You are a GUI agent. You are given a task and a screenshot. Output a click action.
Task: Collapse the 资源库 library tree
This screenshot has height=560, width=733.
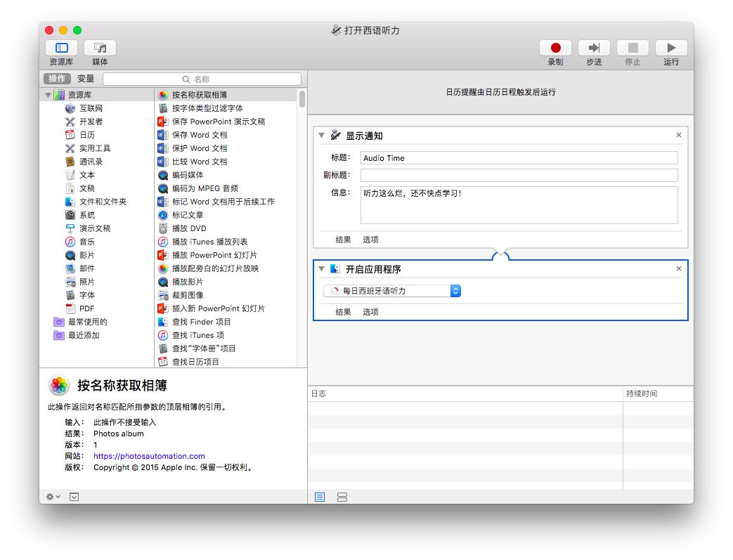click(x=48, y=95)
